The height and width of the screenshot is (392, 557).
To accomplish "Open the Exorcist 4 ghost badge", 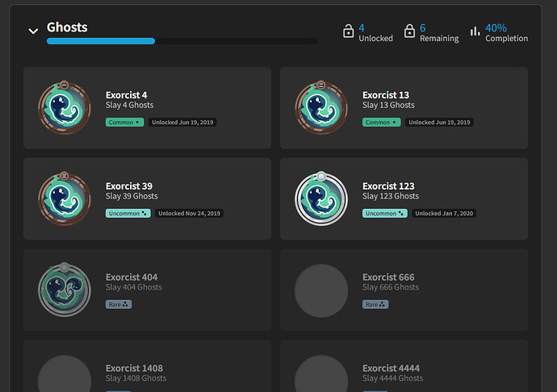I will tap(65, 107).
